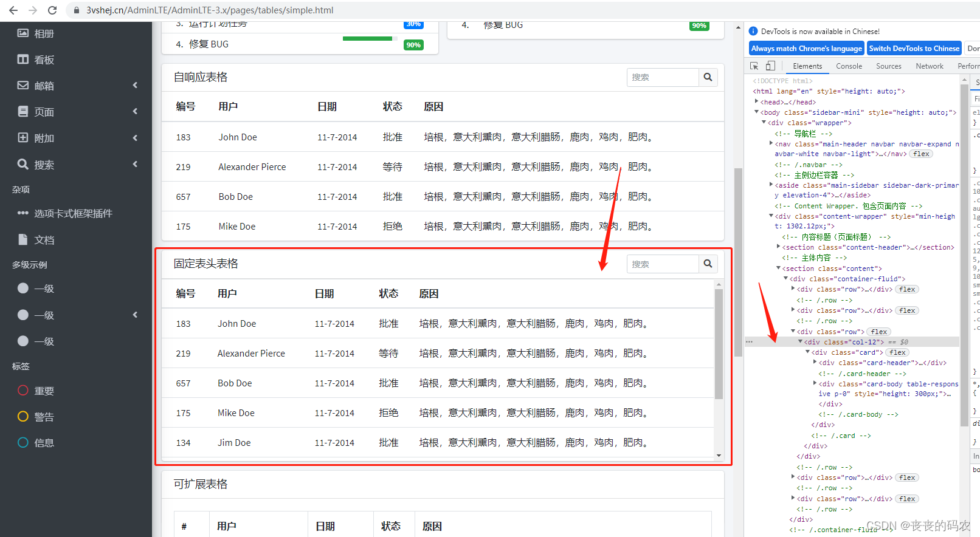Collapse the div col-12 node
Viewport: 980px width, 537px height.
800,342
